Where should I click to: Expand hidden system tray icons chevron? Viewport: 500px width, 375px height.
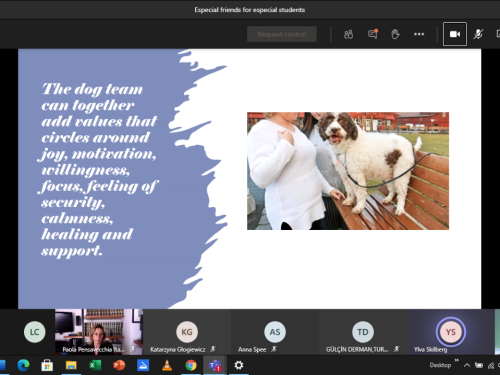coord(467,365)
